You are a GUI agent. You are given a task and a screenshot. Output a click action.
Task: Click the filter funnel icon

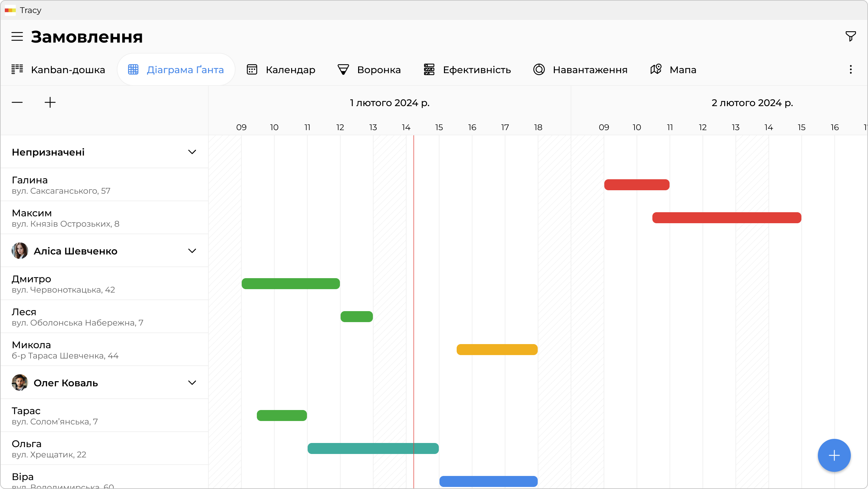pos(850,36)
